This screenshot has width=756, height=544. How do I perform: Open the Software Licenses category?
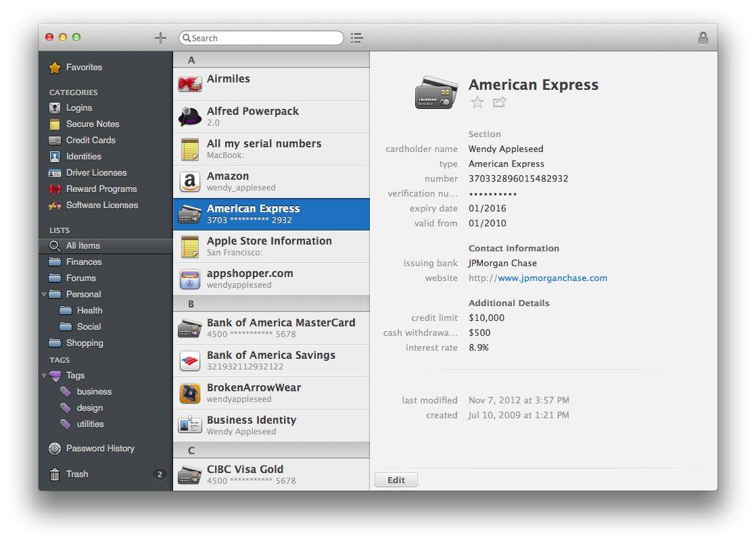tap(101, 205)
